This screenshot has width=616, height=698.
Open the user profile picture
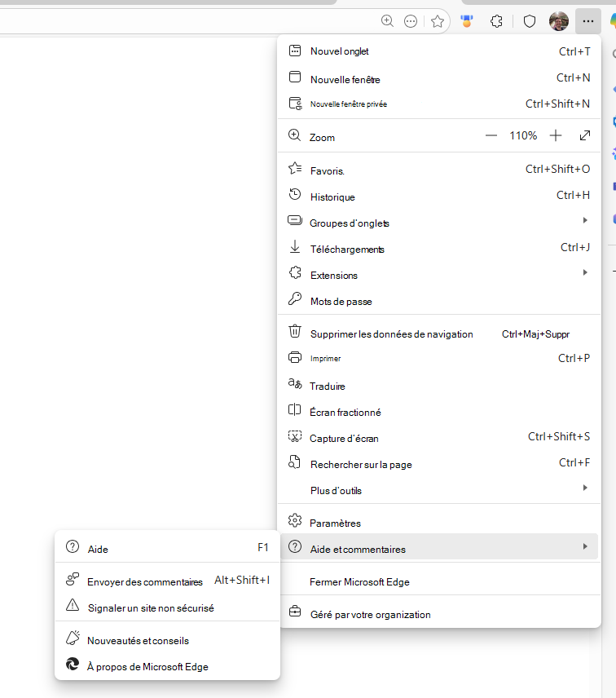tap(559, 21)
